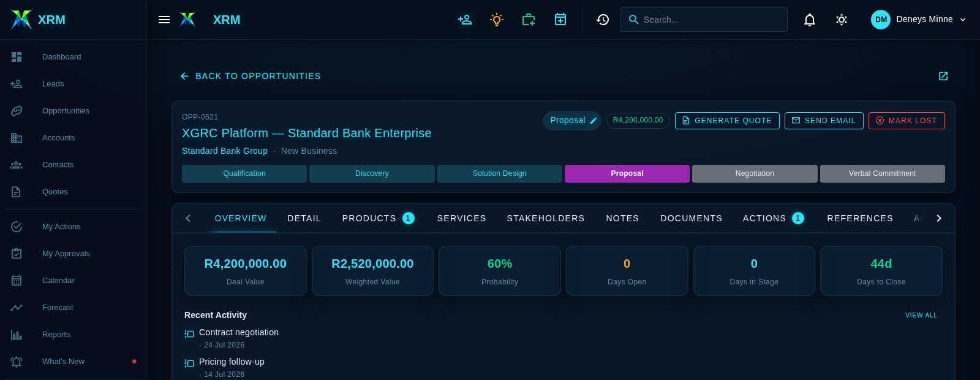Click the add calendar event icon in top bar
The height and width of the screenshot is (380, 980).
pos(560,20)
